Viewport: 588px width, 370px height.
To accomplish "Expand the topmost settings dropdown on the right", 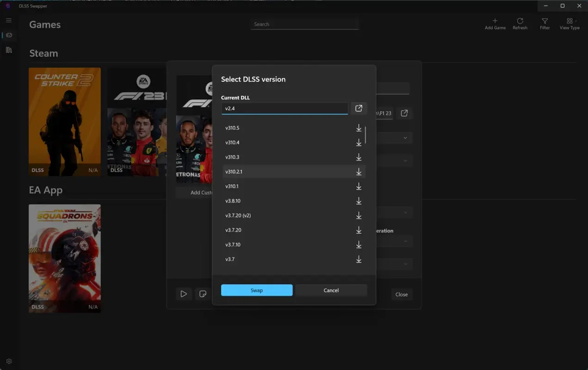I will (406, 137).
